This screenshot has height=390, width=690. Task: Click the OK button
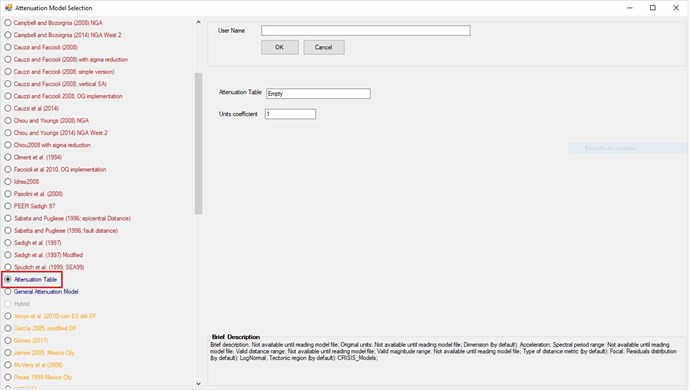pyautogui.click(x=280, y=47)
